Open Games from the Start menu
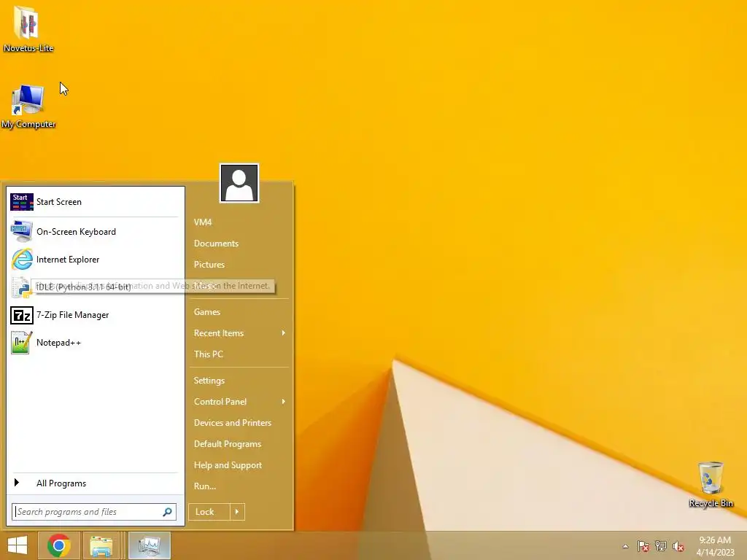Screen dimensions: 747x560 206,312
